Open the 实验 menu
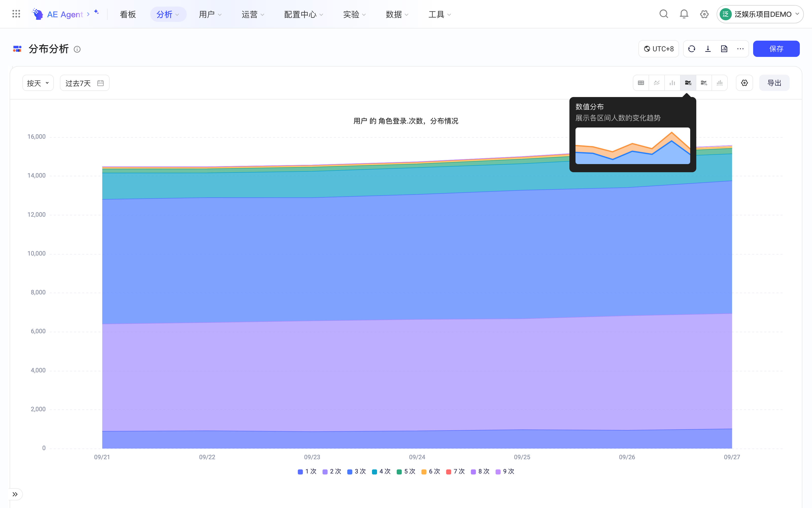 pos(355,14)
